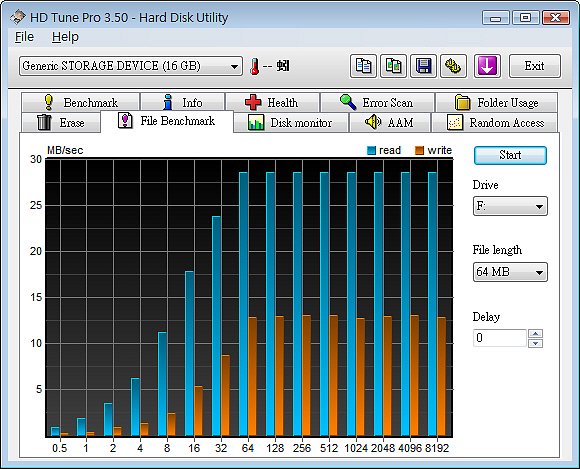Open the Erase tab with trash icon
580x469 pixels.
coord(61,122)
